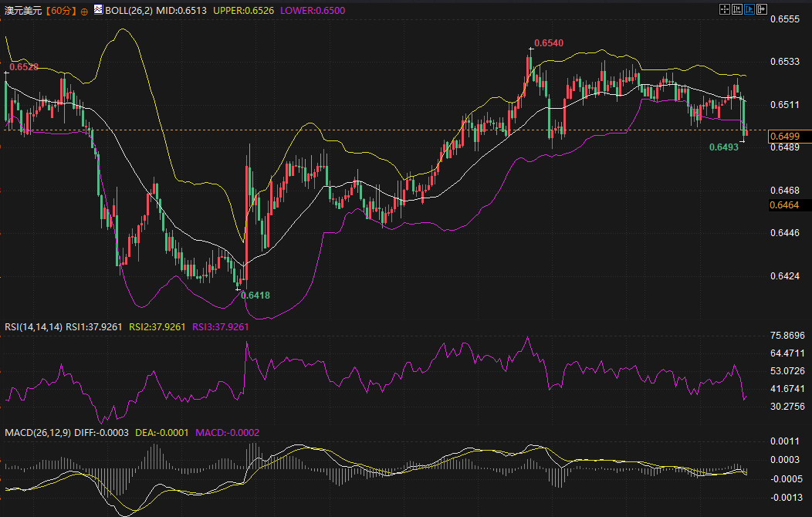Click the expand panel right arrow icon

[762, 9]
